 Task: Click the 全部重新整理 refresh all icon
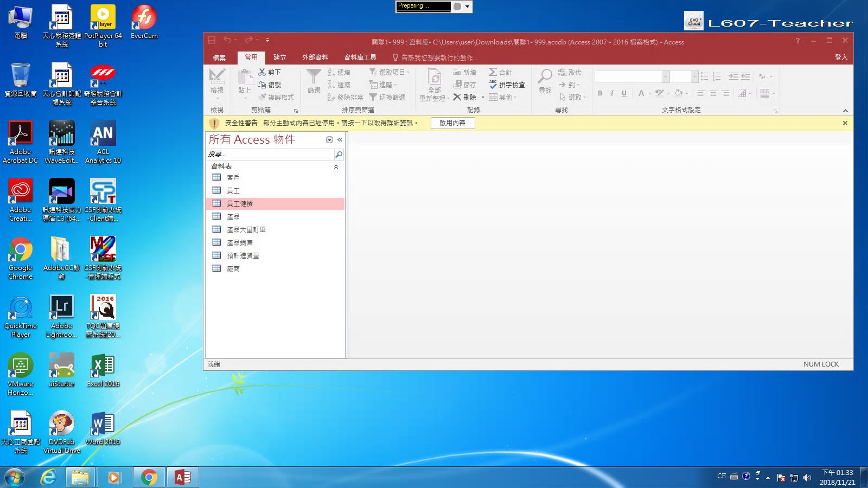coord(435,77)
